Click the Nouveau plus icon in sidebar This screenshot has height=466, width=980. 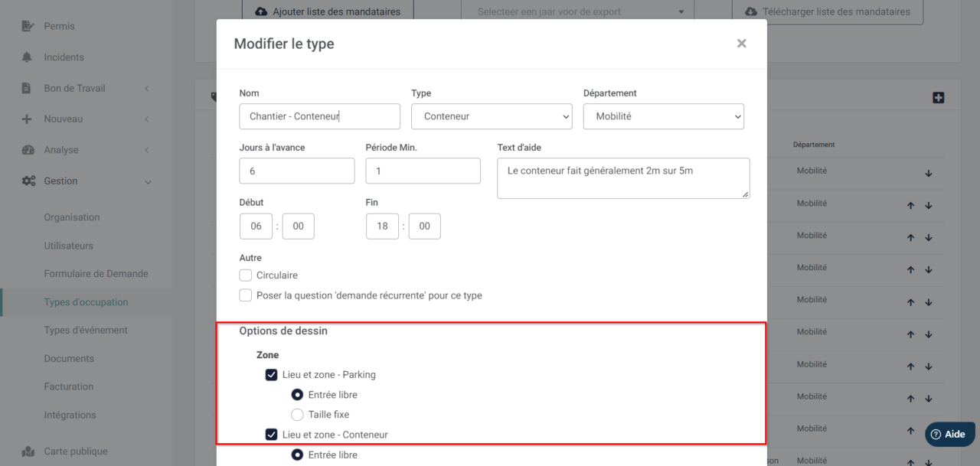pos(28,119)
